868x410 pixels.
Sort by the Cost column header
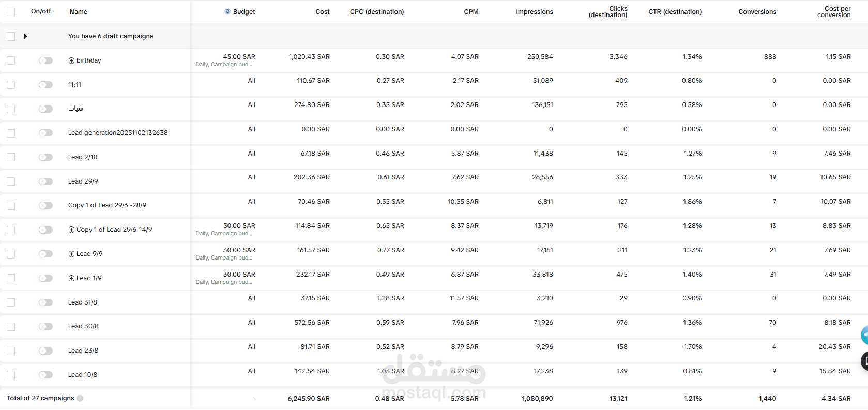coord(322,11)
